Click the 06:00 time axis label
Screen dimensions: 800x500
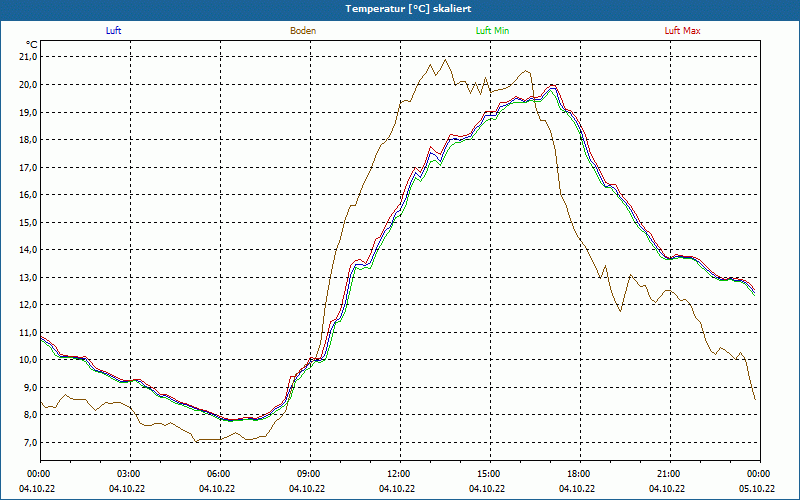click(x=220, y=473)
